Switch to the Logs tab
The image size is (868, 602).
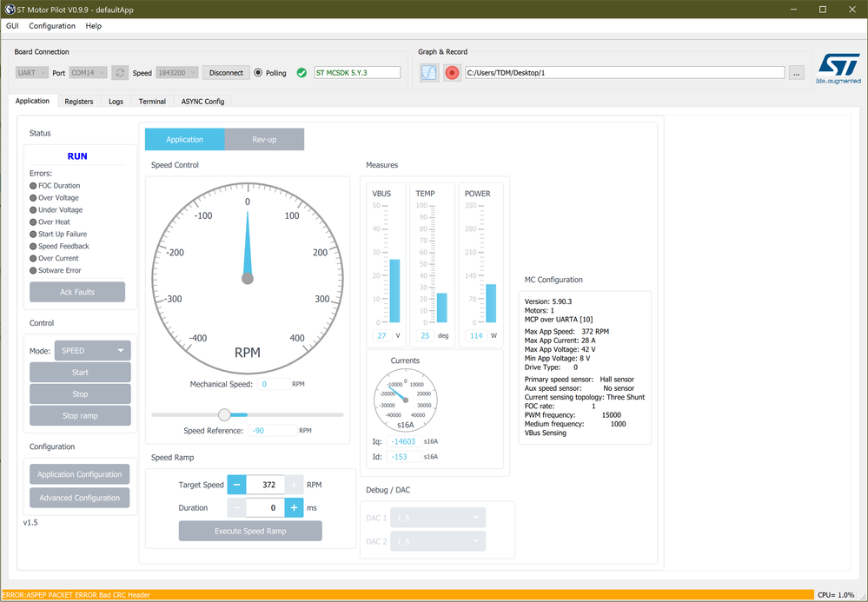pos(116,102)
